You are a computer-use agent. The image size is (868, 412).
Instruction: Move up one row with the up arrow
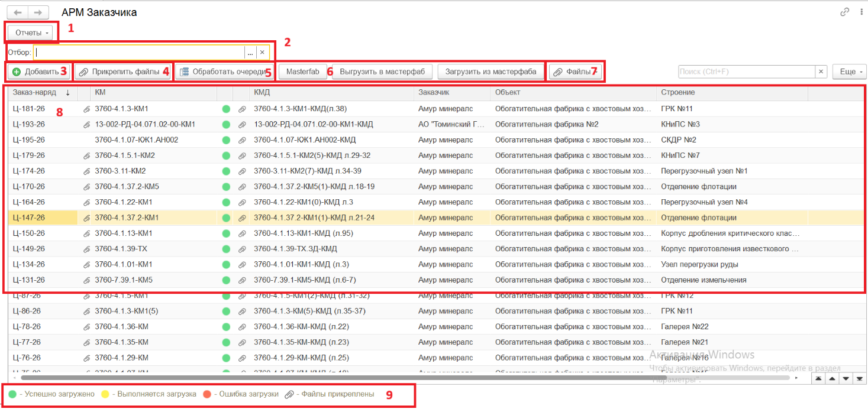(832, 378)
